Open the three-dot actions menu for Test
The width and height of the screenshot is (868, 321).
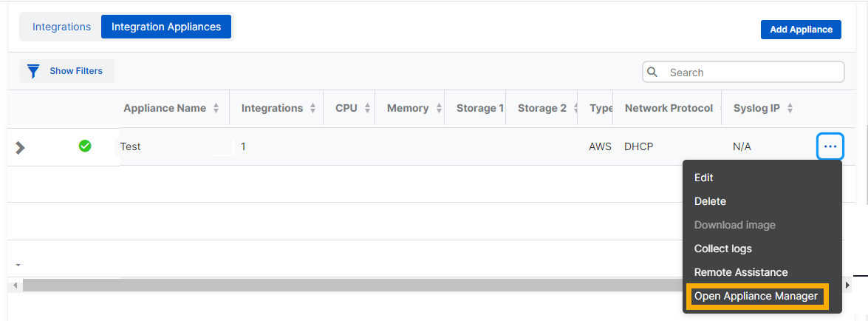tap(830, 146)
